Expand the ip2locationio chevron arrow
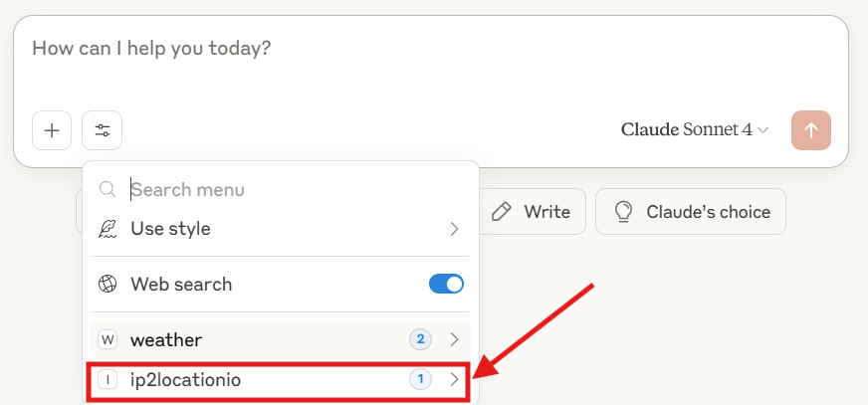The image size is (868, 405). pyautogui.click(x=455, y=379)
